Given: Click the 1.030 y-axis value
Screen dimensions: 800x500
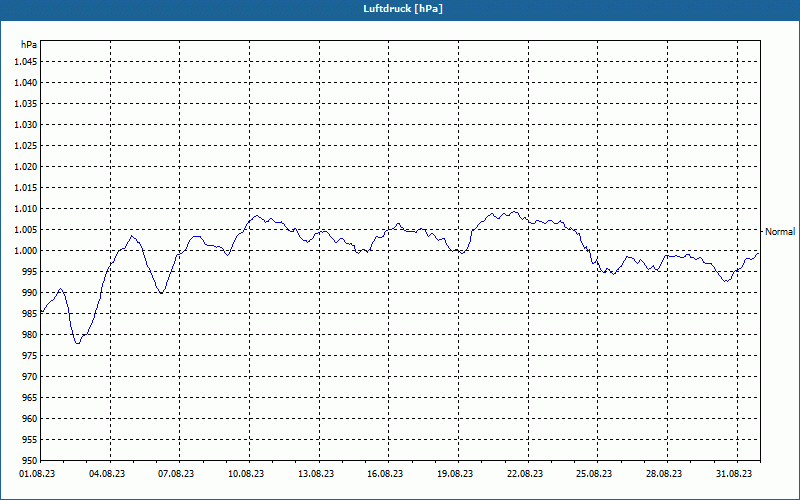Looking at the screenshot, I should point(26,124).
